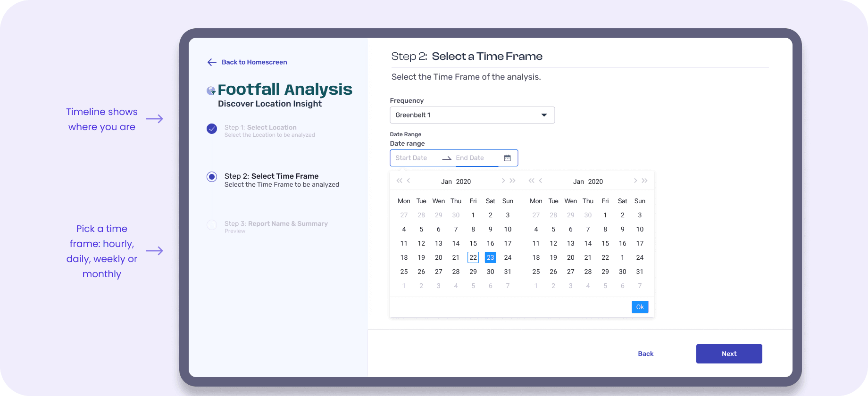Go to Step 2: Select Time Frame
This screenshot has width=868, height=396.
point(271,176)
